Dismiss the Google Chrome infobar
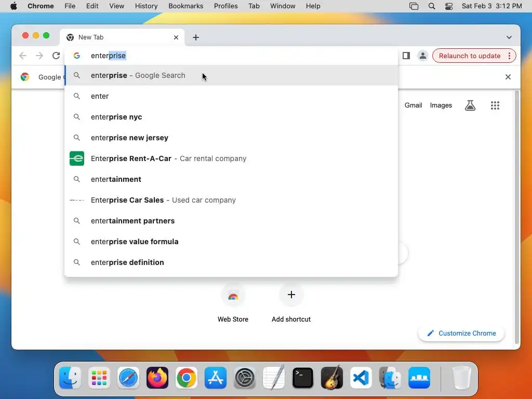The width and height of the screenshot is (532, 399). 508,77
